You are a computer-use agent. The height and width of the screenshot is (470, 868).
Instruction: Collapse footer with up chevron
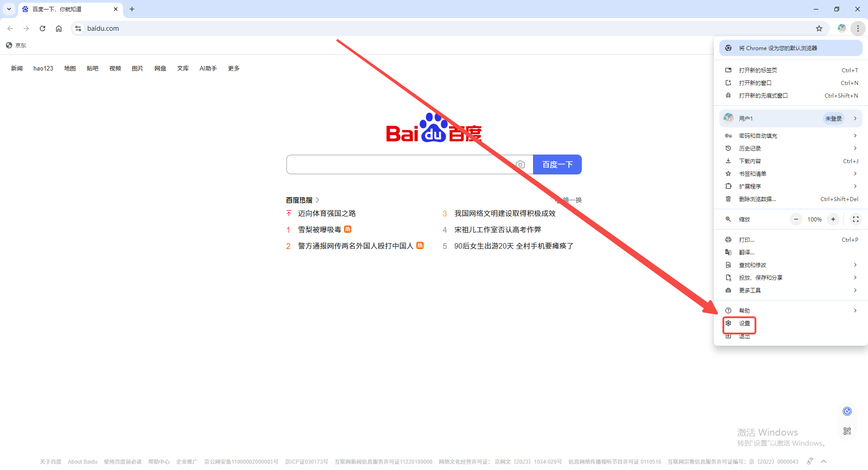(824, 461)
